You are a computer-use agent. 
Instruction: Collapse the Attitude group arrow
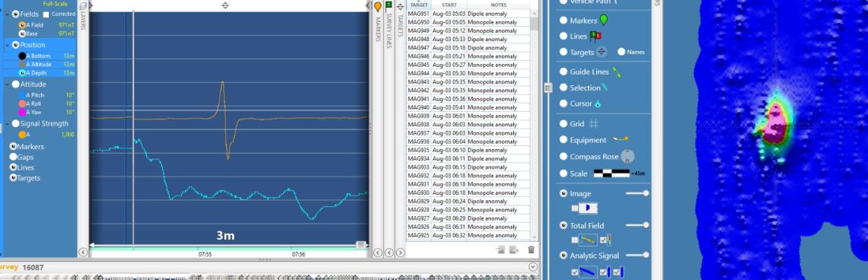click(x=7, y=84)
